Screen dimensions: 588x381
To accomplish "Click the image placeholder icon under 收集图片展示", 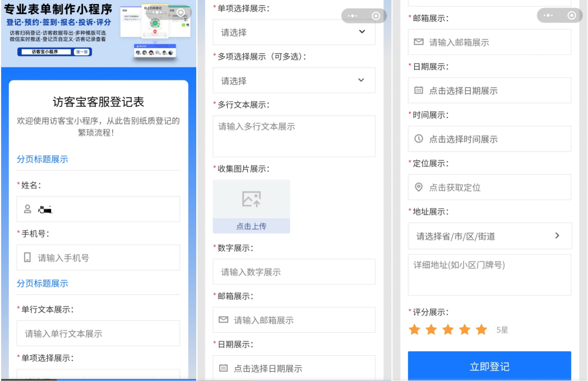I will pos(251,199).
